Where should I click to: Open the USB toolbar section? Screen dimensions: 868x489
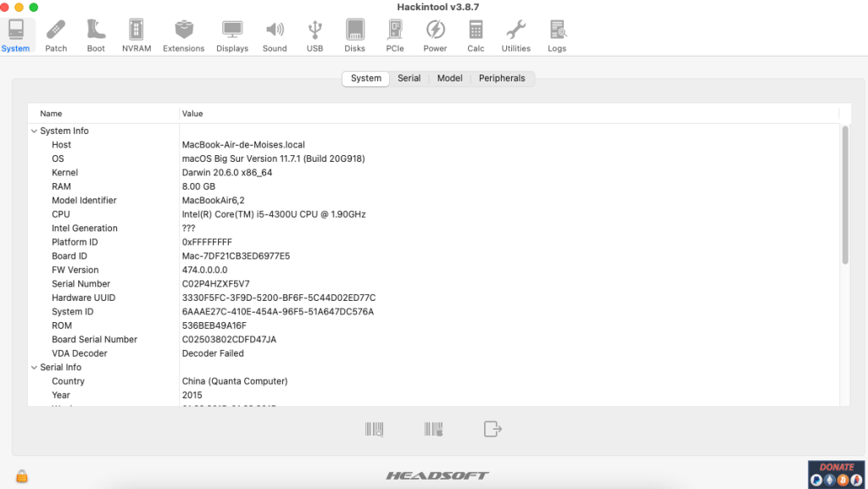[315, 36]
